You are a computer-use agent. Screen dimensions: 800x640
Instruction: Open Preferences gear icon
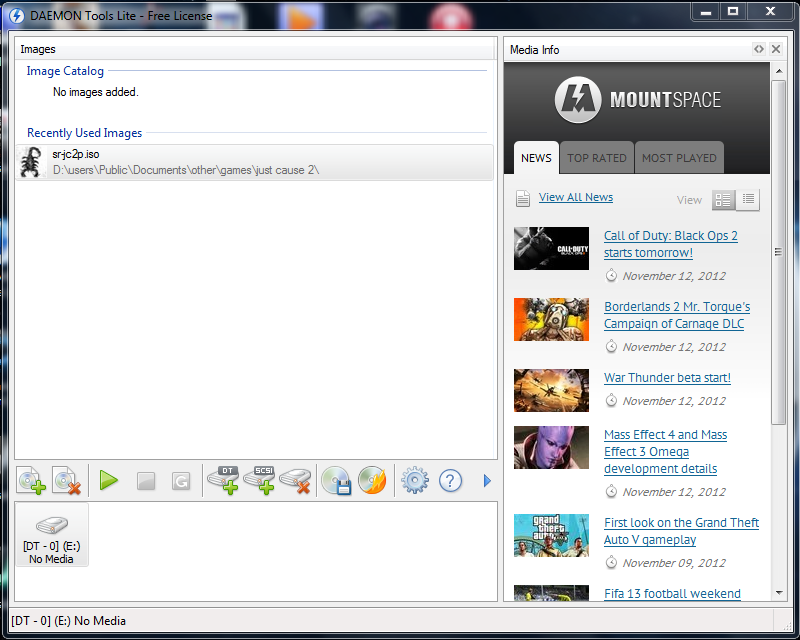coord(415,480)
